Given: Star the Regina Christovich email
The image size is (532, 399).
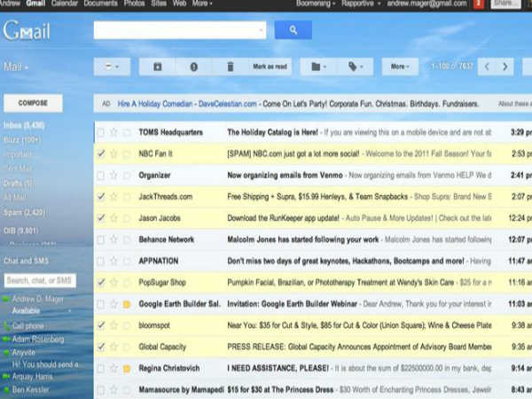Looking at the screenshot, I should [x=113, y=368].
